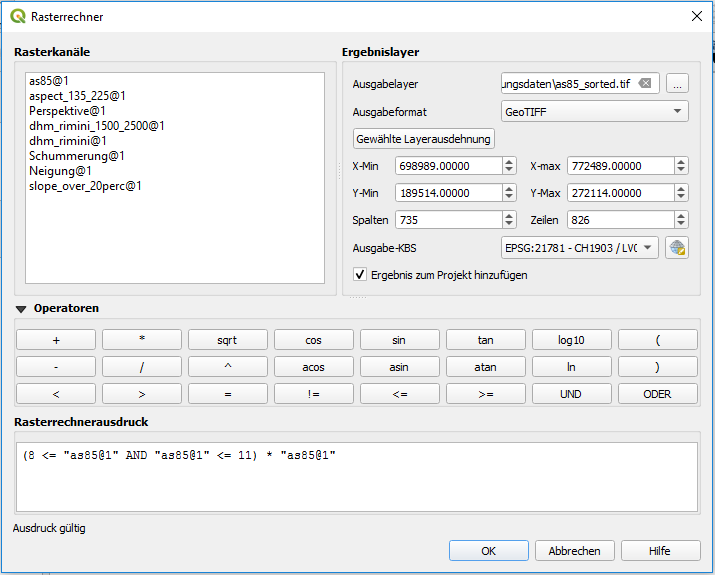Toggle 'Ergebnis zum Projekt hinzufügen' checkbox
The width and height of the screenshot is (715, 575).
pyautogui.click(x=361, y=275)
